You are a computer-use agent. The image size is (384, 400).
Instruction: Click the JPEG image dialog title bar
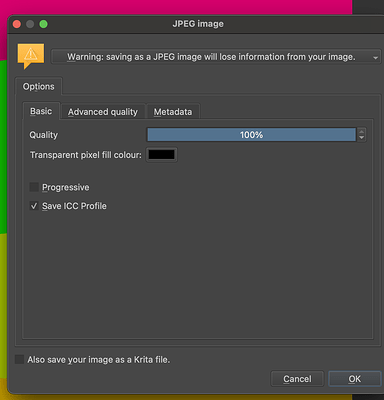click(x=198, y=24)
